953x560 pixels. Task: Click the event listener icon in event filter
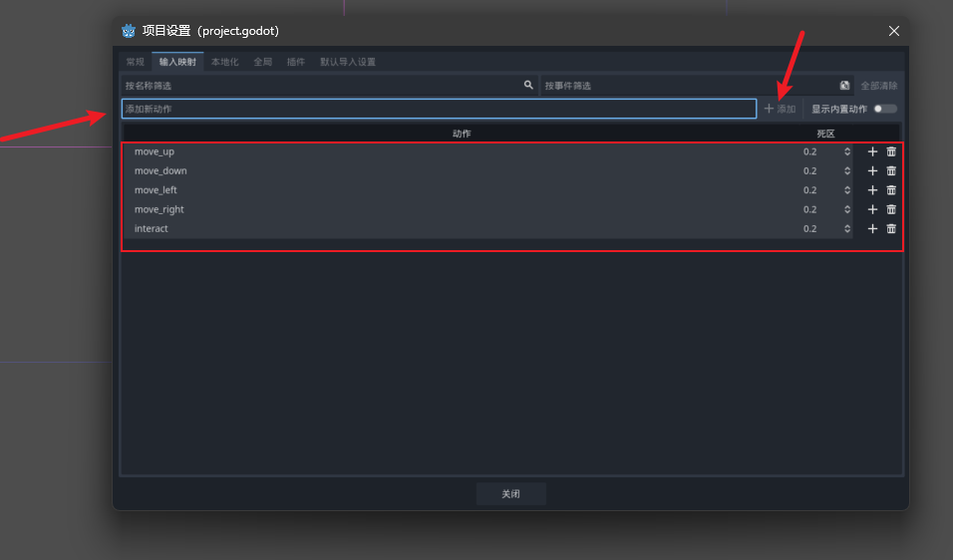pos(845,86)
